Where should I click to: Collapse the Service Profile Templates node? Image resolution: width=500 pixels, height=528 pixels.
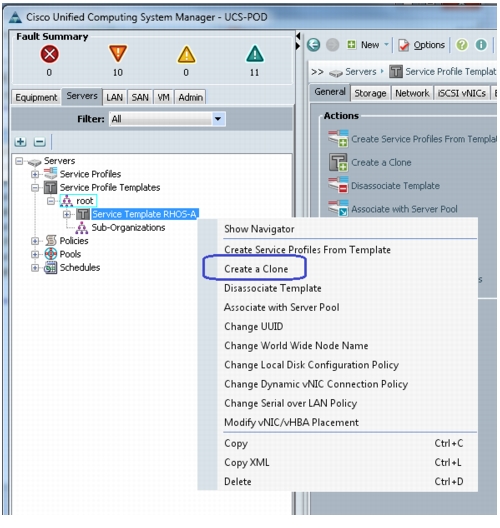35,188
